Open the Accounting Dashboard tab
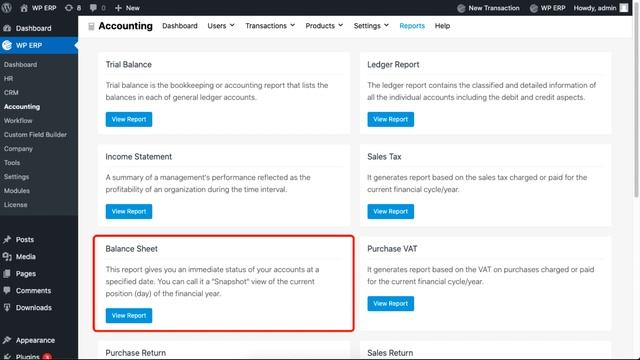Viewport: 640px width, 360px height. [x=180, y=26]
